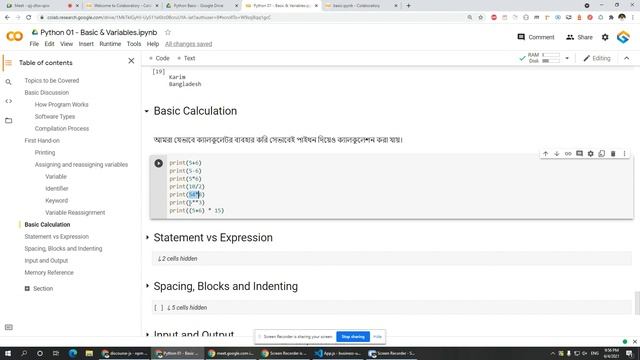640x360 pixels.
Task: Open cell editor settings gear
Action: point(591,154)
